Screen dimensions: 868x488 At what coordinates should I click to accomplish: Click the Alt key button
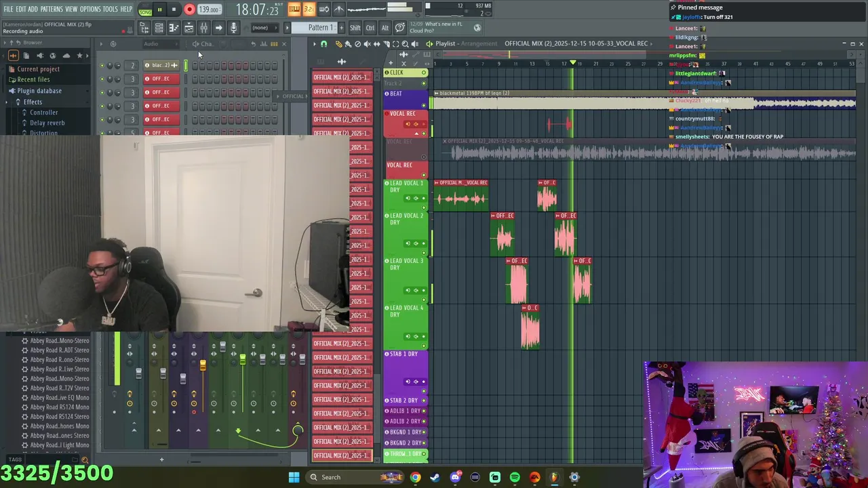tap(384, 28)
